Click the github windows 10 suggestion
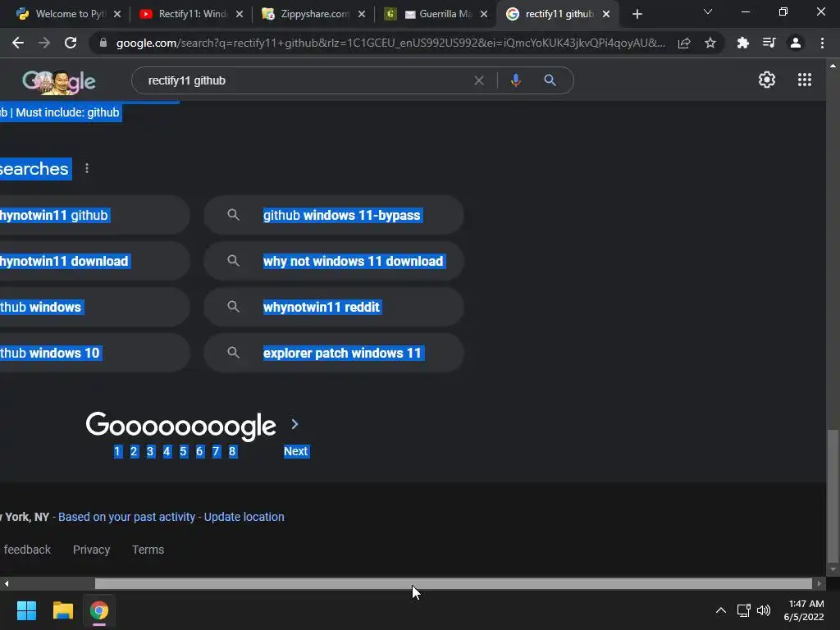 click(x=94, y=353)
